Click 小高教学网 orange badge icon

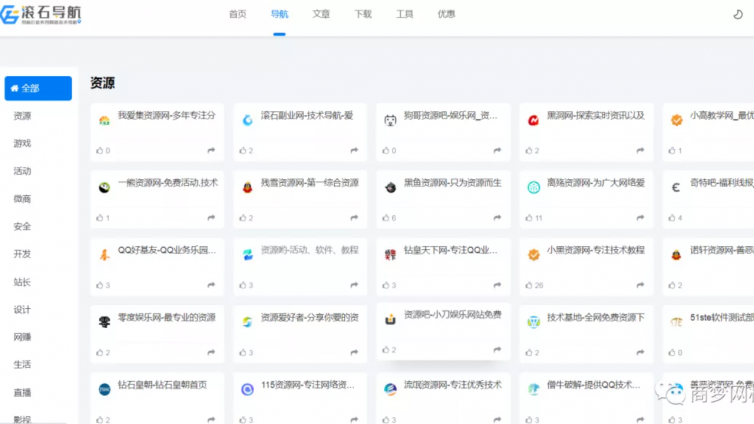(676, 120)
